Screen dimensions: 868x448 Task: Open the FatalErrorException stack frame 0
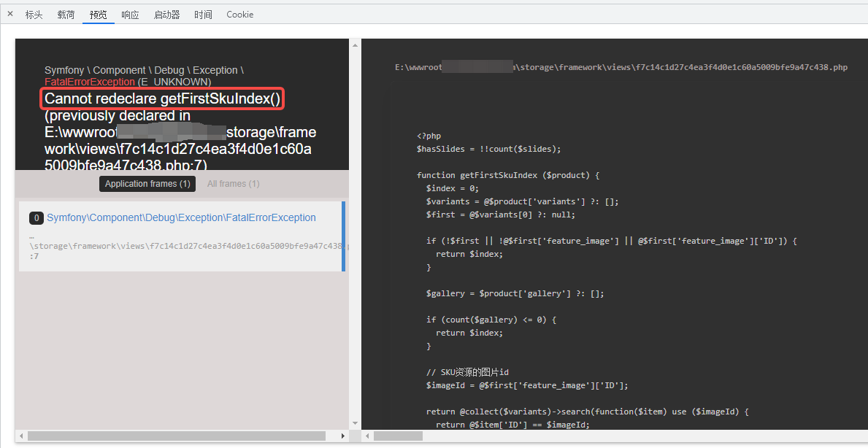coord(180,236)
